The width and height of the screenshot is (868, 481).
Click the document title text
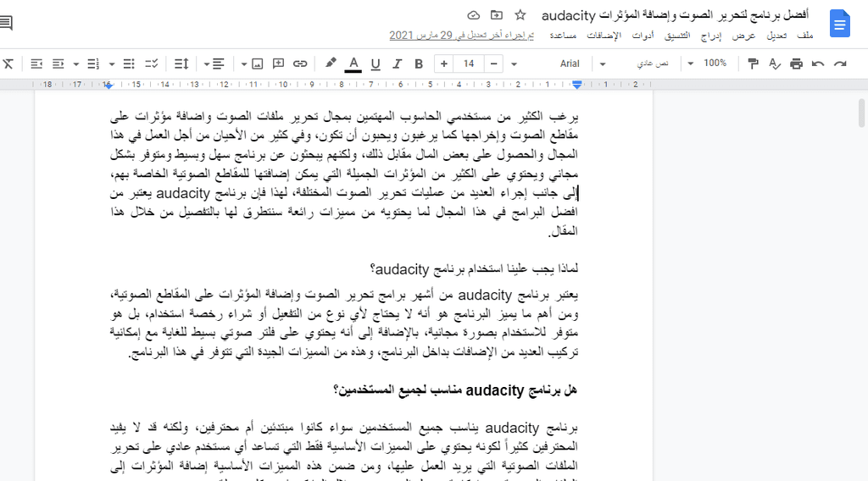tap(676, 15)
